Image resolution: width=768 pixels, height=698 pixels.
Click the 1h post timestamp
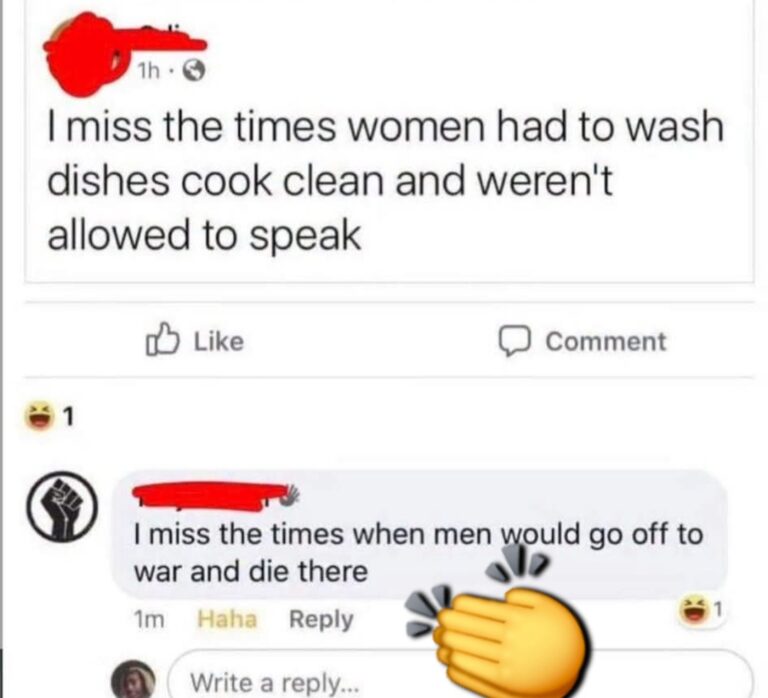(x=149, y=72)
